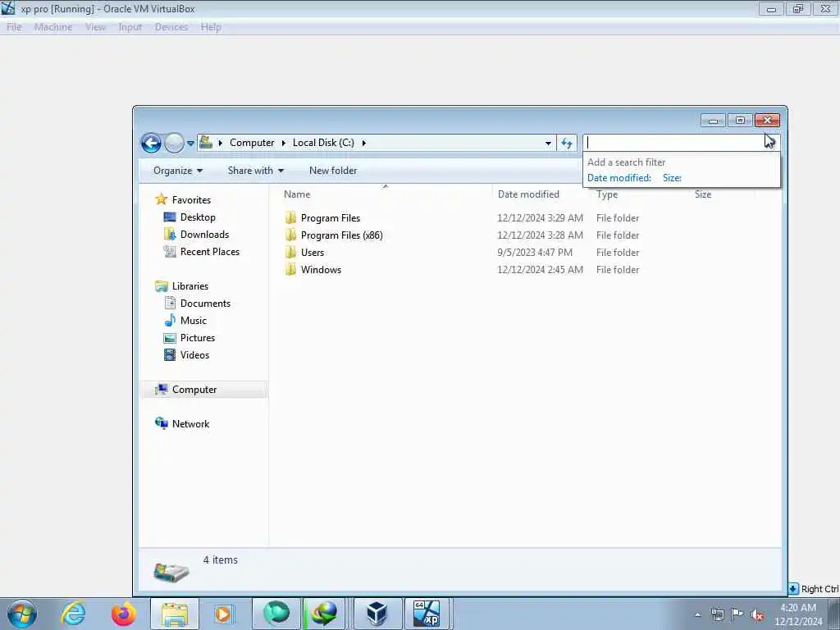Open Recent Places in Favorites
840x630 pixels.
click(x=210, y=251)
